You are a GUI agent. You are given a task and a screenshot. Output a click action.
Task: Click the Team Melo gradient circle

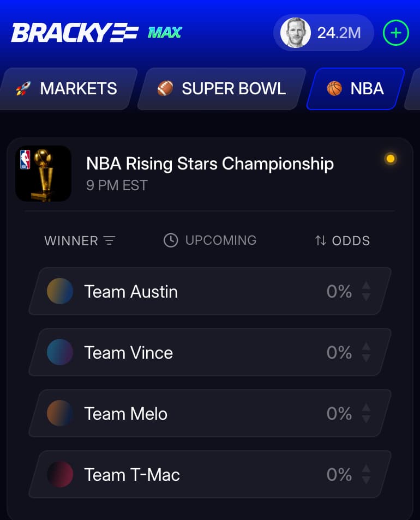tap(60, 413)
